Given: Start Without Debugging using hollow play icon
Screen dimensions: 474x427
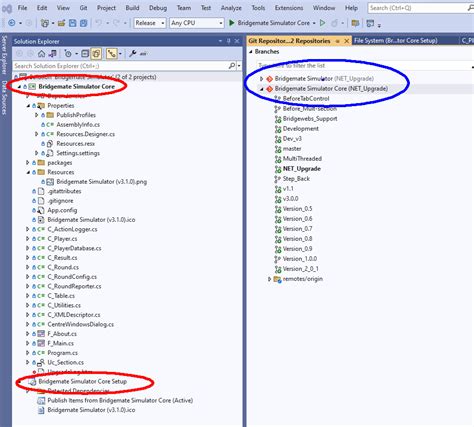Looking at the screenshot, I should point(322,23).
